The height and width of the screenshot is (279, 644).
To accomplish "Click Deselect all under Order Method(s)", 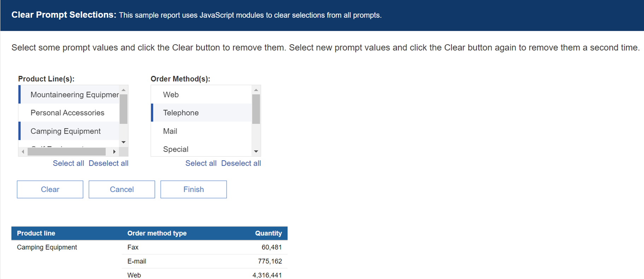I will pos(241,163).
